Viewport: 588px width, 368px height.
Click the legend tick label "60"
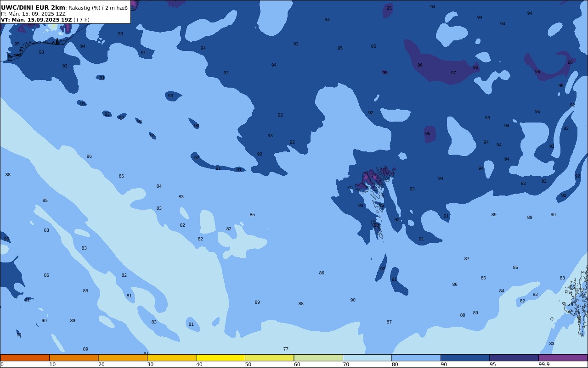click(x=297, y=364)
